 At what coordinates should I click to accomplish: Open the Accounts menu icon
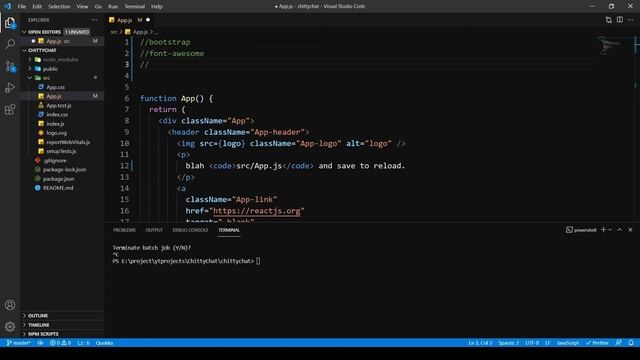pos(10,305)
